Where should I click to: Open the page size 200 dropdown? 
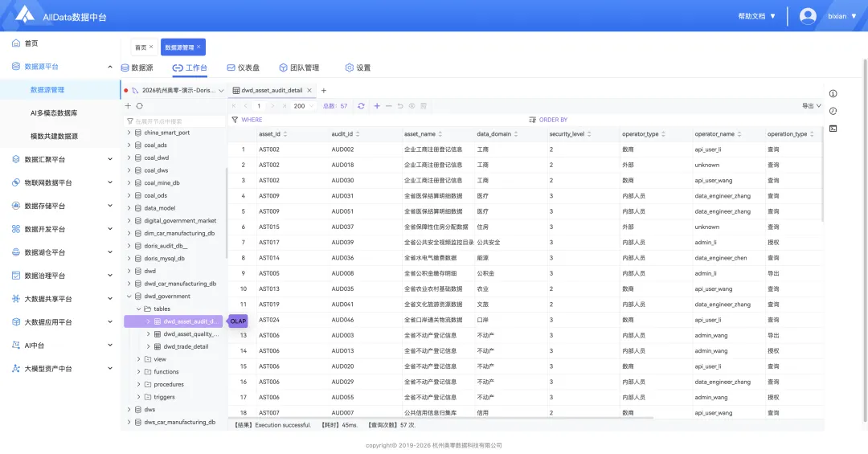[x=303, y=106]
